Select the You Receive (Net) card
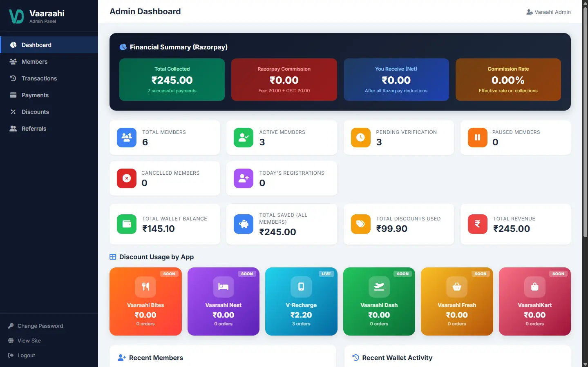 396,80
